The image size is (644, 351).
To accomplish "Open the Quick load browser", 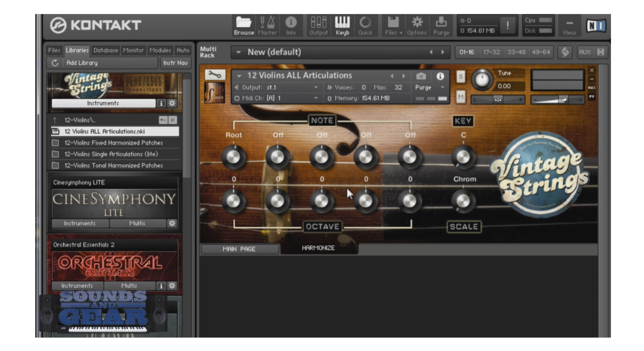I will click(365, 26).
